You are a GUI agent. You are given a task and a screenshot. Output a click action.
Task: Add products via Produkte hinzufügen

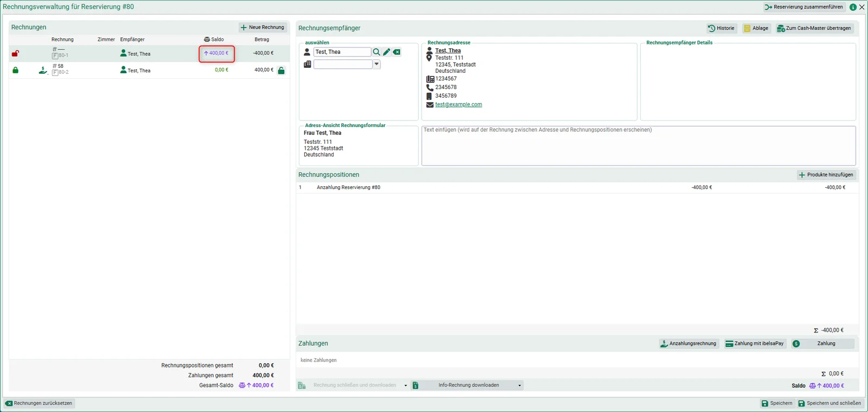pyautogui.click(x=826, y=175)
